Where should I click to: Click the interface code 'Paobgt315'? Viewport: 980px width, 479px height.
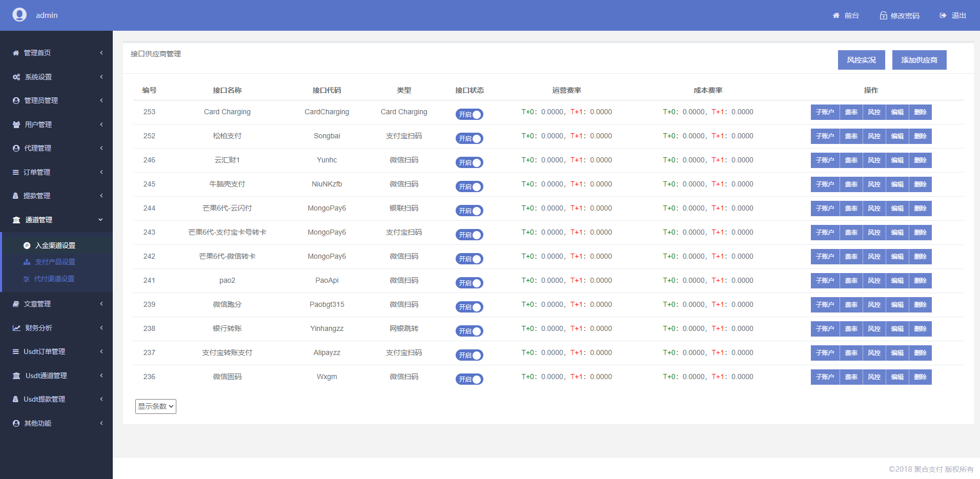coord(327,304)
